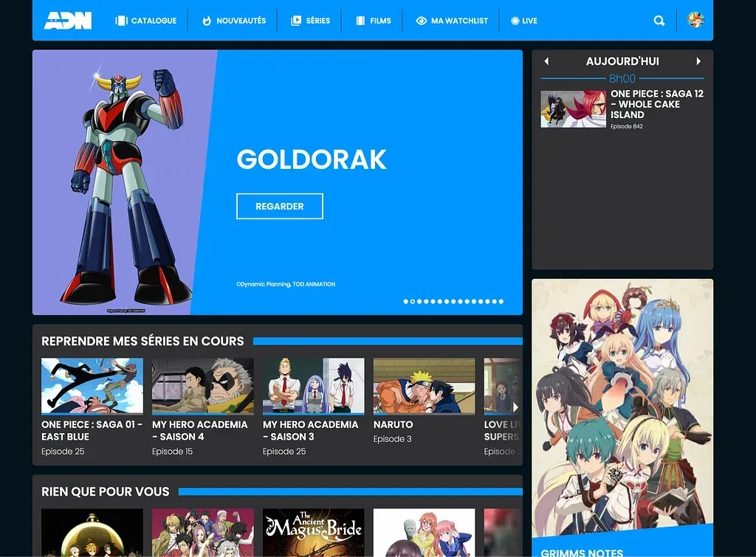Click the Episode 842 label
This screenshot has width=756, height=557.
pyautogui.click(x=627, y=126)
